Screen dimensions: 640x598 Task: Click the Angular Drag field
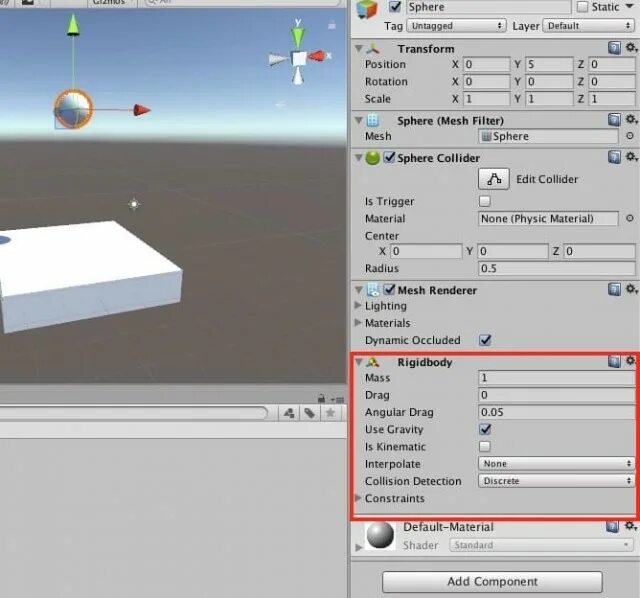pyautogui.click(x=556, y=412)
